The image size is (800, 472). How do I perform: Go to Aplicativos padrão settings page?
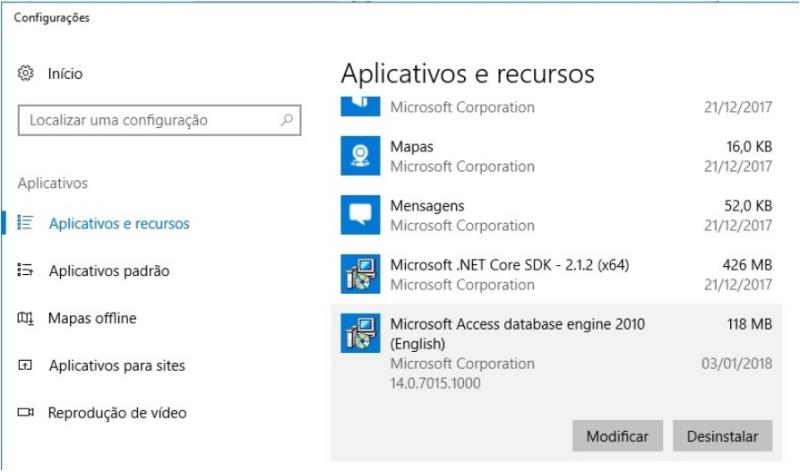click(x=109, y=271)
